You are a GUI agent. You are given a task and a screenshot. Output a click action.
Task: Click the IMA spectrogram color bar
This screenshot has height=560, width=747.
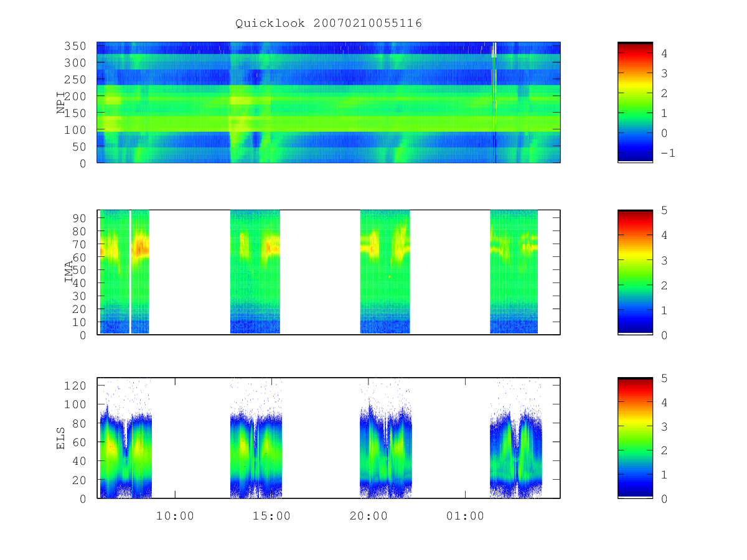coord(635,272)
